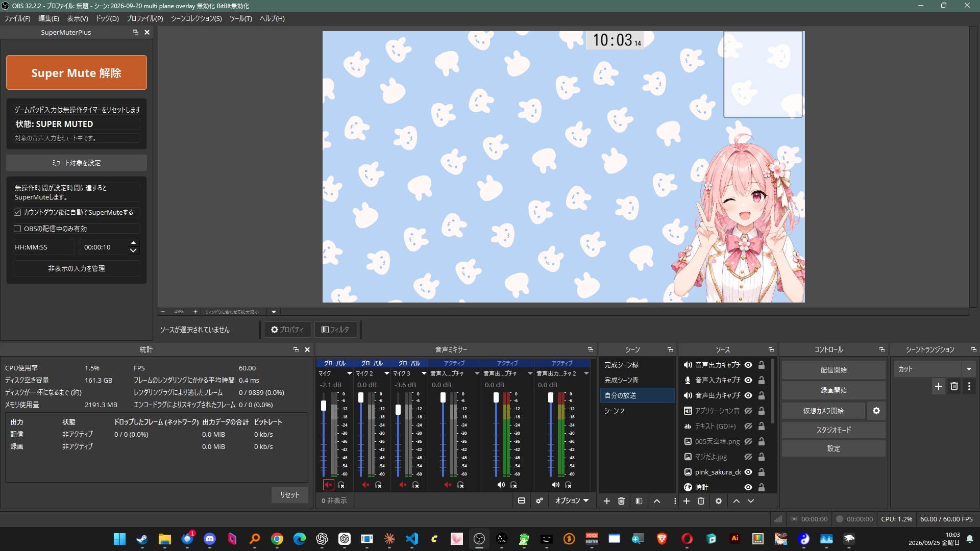The image size is (980, 551).
Task: Zoom in the preview with plus icon
Action: (195, 312)
